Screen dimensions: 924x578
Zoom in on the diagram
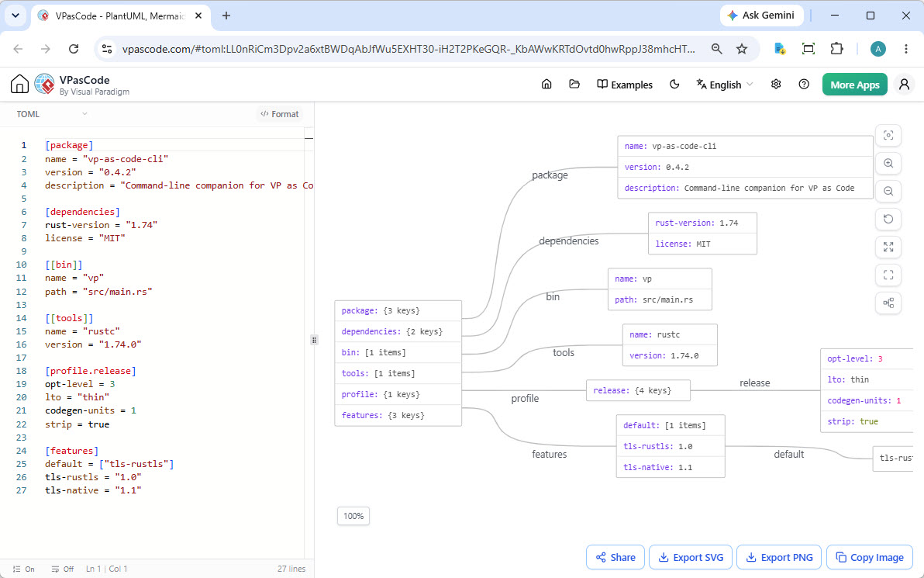[888, 164]
